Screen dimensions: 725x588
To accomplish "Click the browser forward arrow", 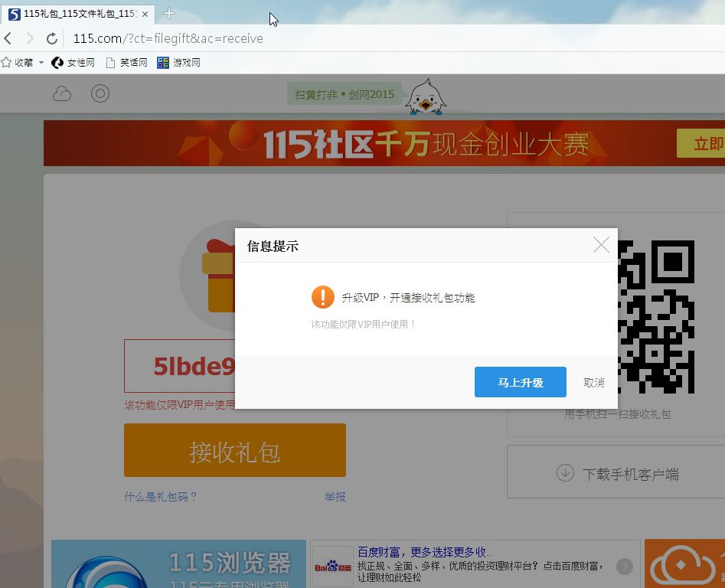I will tap(30, 38).
